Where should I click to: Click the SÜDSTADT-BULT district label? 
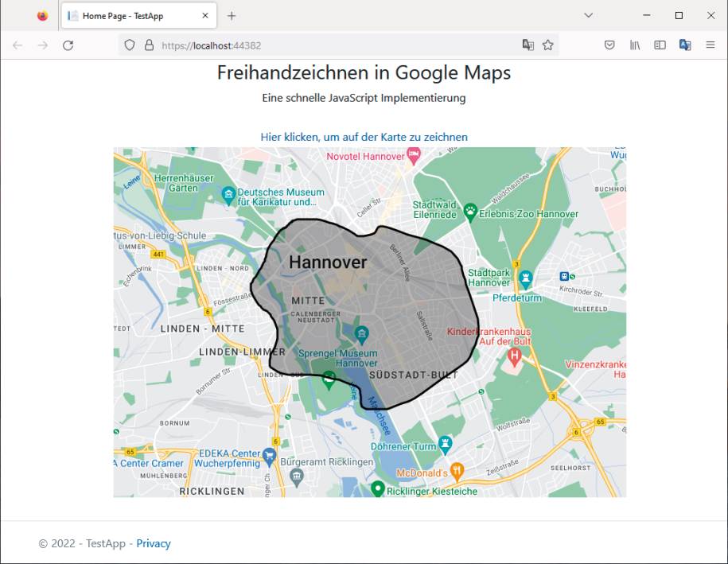(x=414, y=375)
